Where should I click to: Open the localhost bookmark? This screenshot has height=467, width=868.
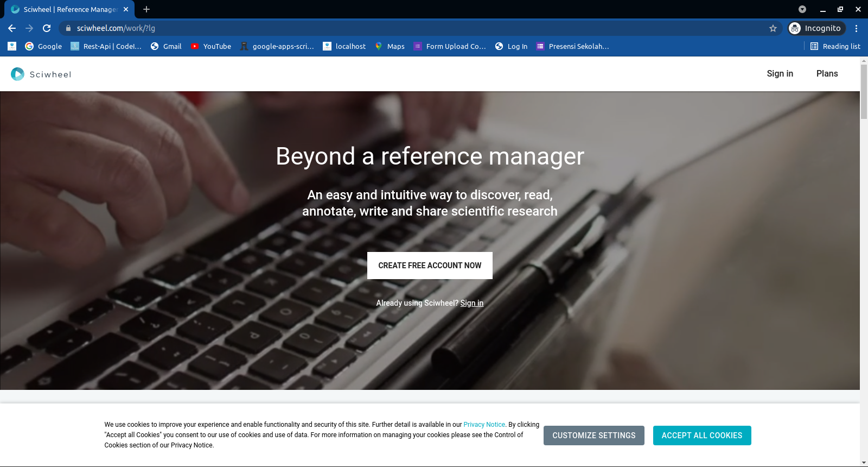(344, 46)
